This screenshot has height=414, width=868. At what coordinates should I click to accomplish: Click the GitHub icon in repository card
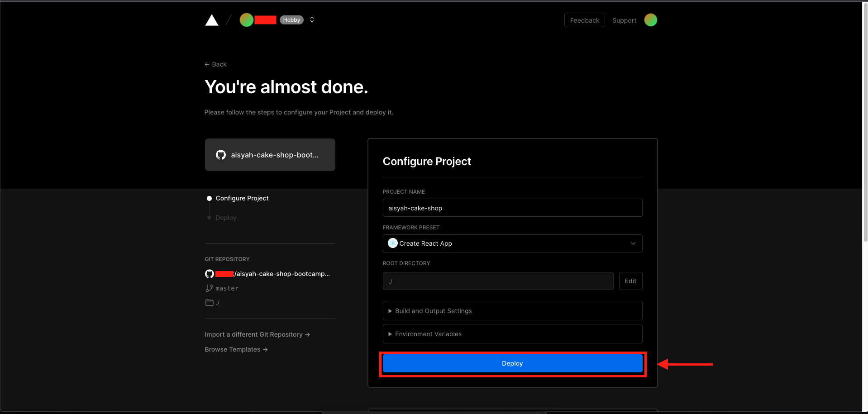pos(221,155)
